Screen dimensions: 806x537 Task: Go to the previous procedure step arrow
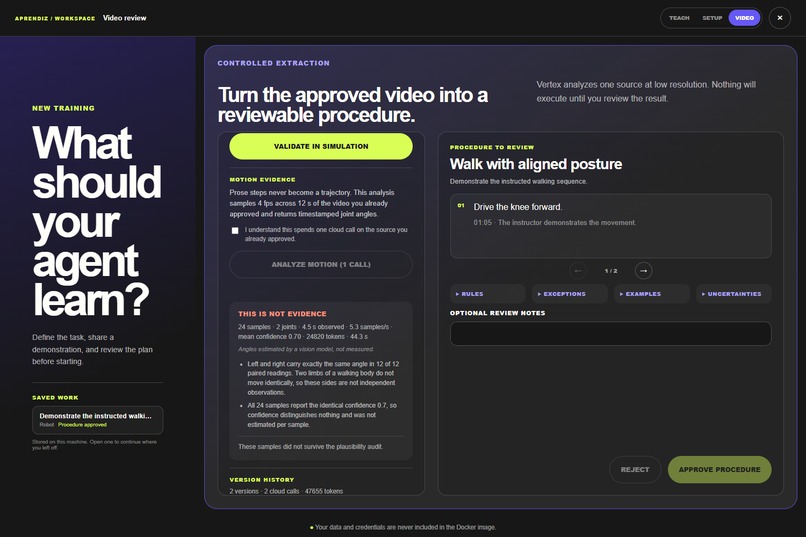pos(578,270)
